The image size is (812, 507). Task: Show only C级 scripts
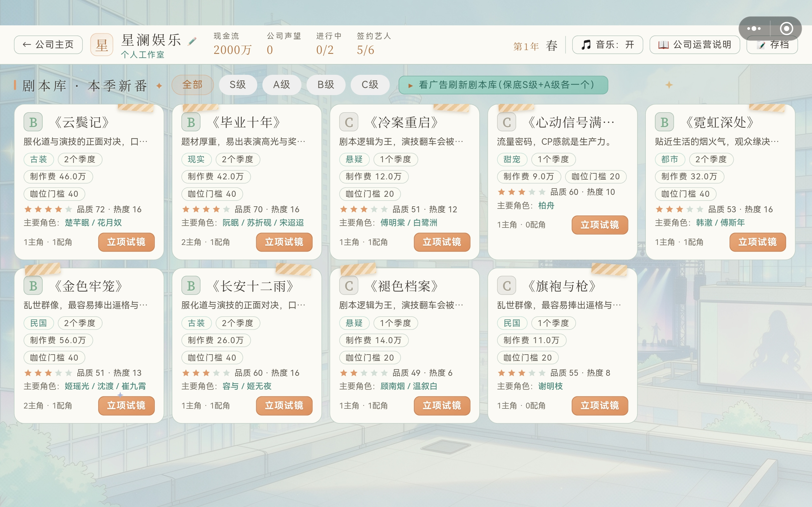pyautogui.click(x=370, y=85)
